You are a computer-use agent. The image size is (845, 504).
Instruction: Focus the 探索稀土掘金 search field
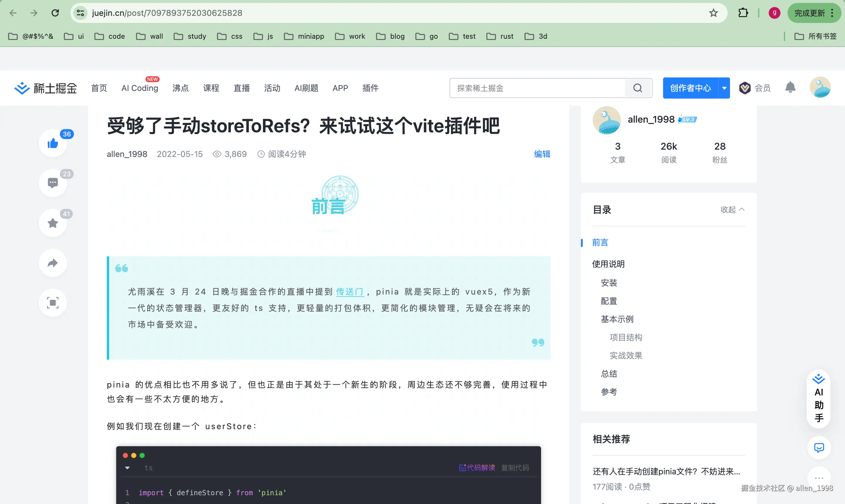[x=537, y=88]
